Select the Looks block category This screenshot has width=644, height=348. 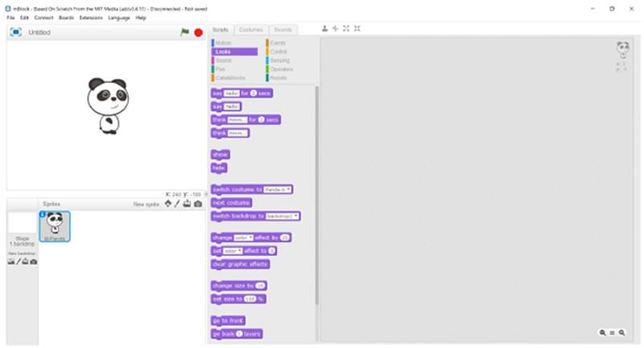click(234, 52)
